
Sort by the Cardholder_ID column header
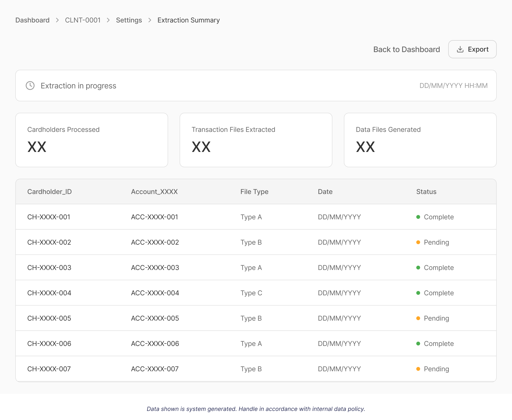[50, 192]
